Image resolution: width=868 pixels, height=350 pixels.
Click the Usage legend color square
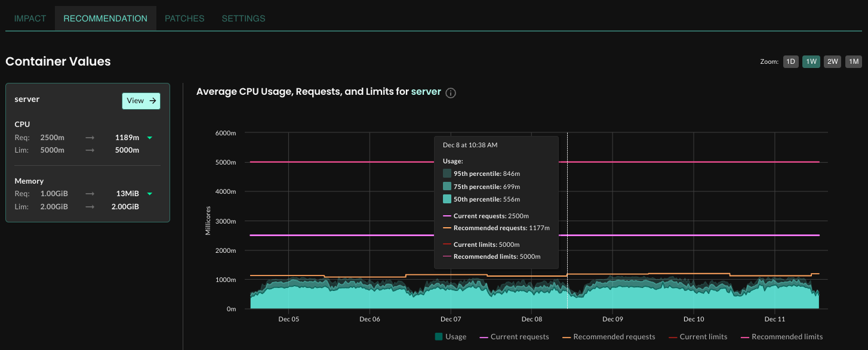[439, 337]
